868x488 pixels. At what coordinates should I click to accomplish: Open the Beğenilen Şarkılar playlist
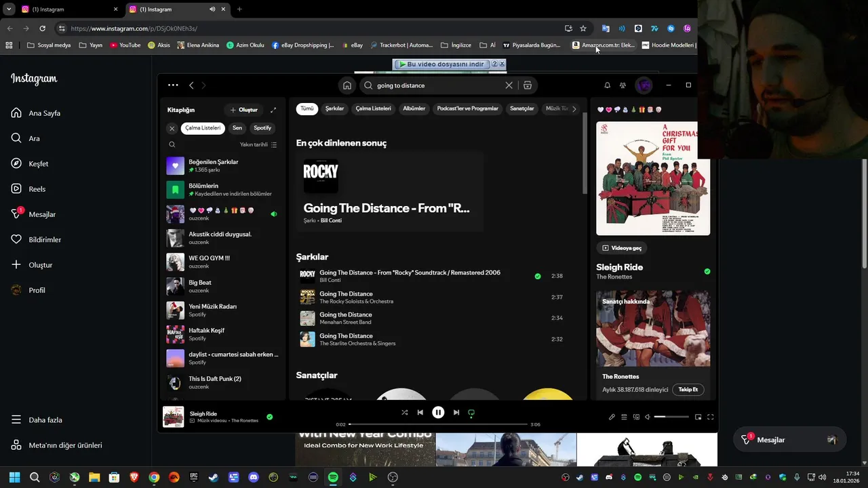(222, 165)
